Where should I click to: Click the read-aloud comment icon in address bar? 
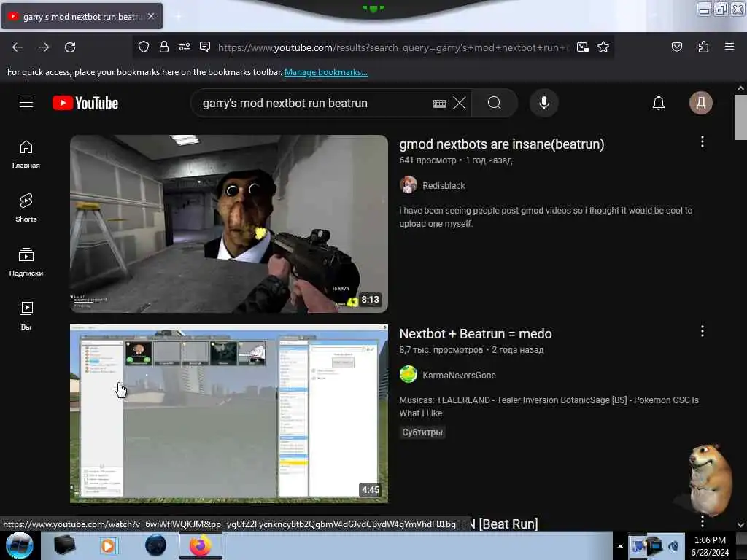pos(205,47)
